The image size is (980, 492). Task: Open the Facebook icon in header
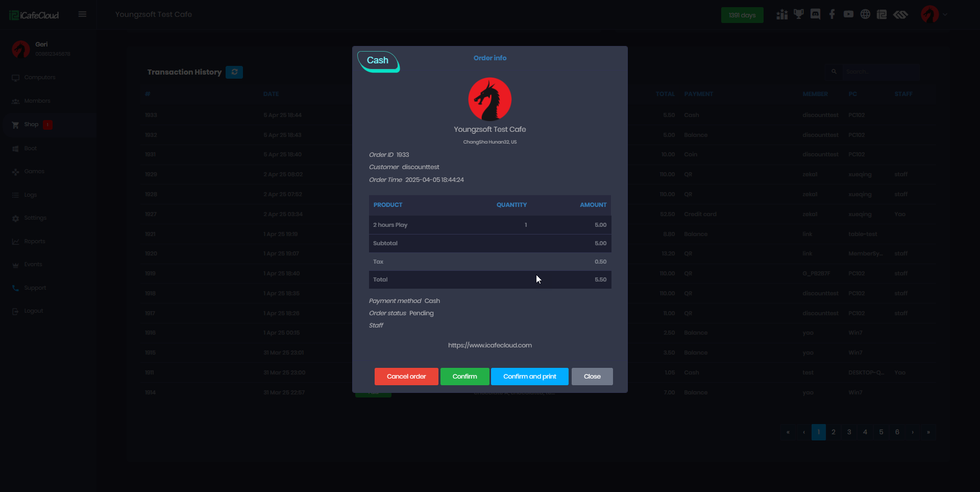(x=832, y=14)
